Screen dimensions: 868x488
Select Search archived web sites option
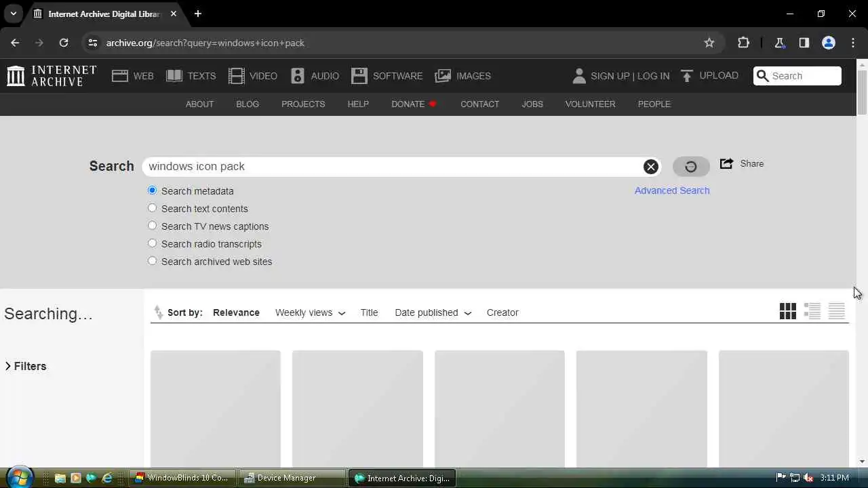[x=152, y=261]
